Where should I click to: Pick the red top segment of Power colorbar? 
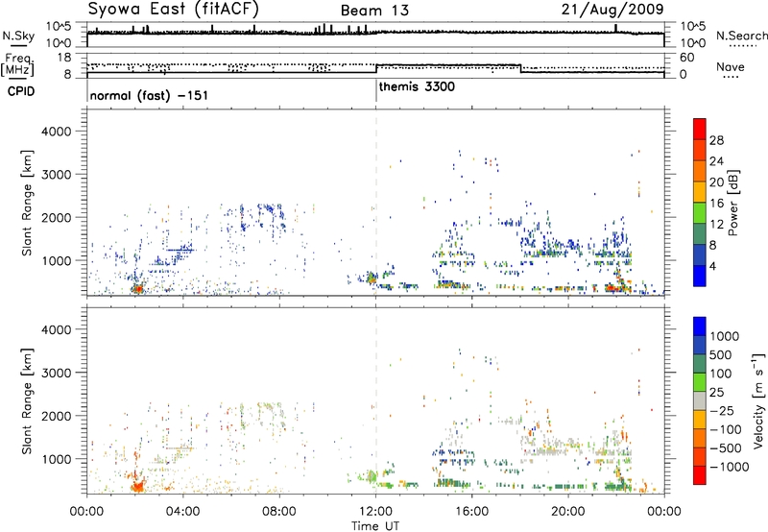[x=700, y=130]
